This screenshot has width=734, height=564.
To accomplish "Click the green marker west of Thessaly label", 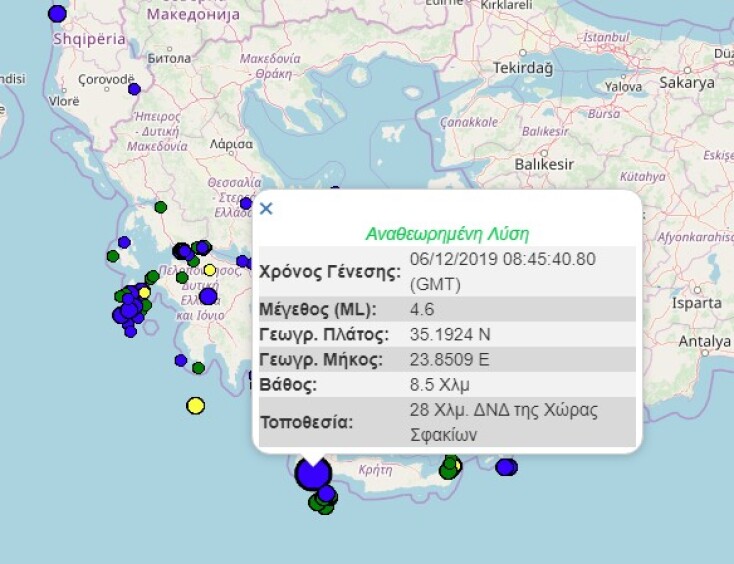I will coord(160,207).
